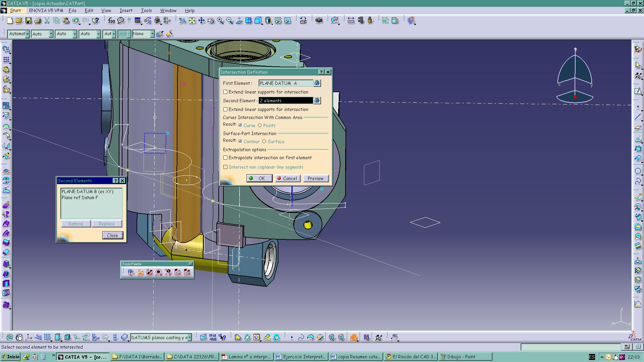644x362 pixels.
Task: Select the Pan tool icon
Action: click(x=202, y=21)
